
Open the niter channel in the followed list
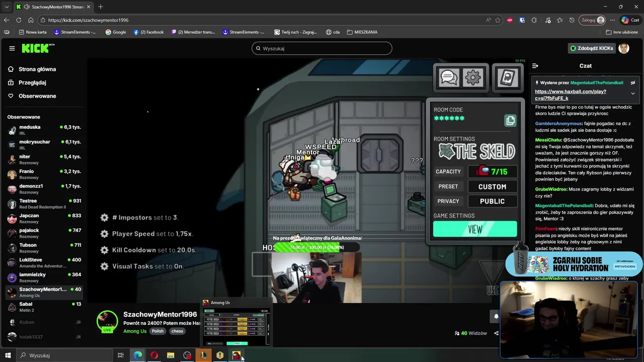(x=44, y=159)
